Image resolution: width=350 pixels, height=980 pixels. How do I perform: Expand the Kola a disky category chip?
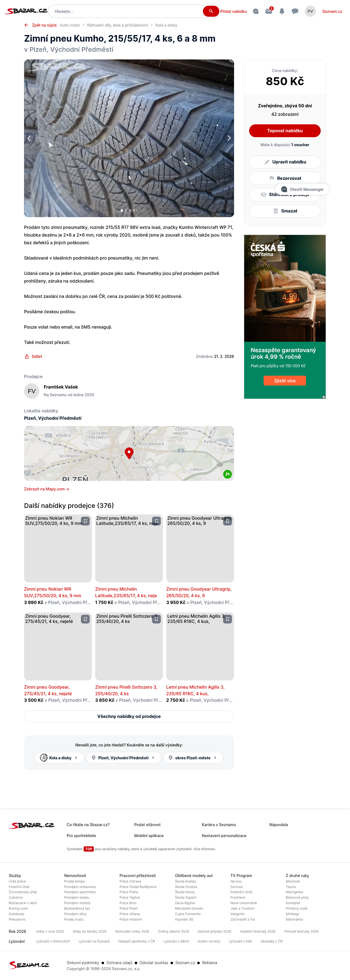coord(59,757)
